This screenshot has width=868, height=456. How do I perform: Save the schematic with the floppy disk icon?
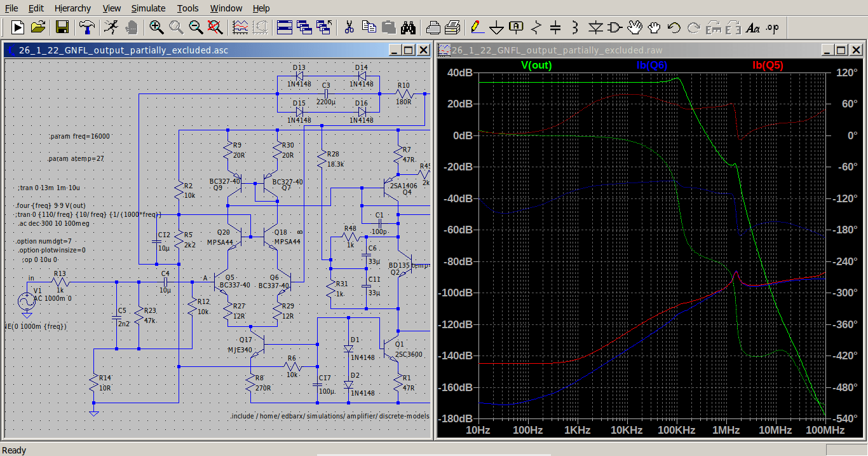62,27
